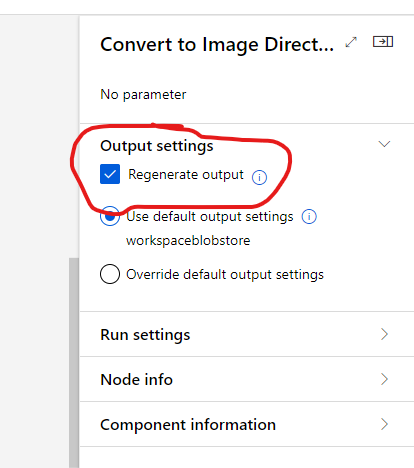Collapse Output settings with the chevron

(384, 144)
